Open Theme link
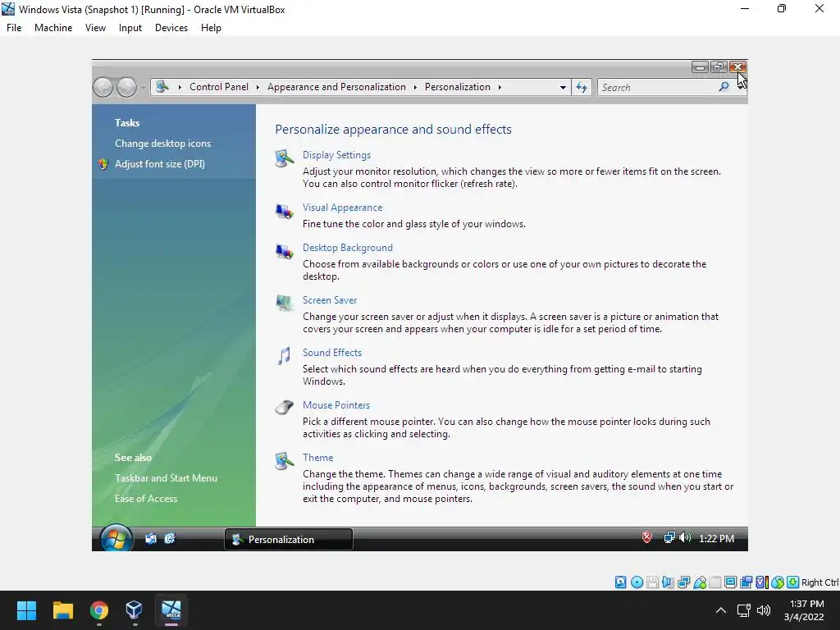This screenshot has width=840, height=630. pyautogui.click(x=317, y=458)
